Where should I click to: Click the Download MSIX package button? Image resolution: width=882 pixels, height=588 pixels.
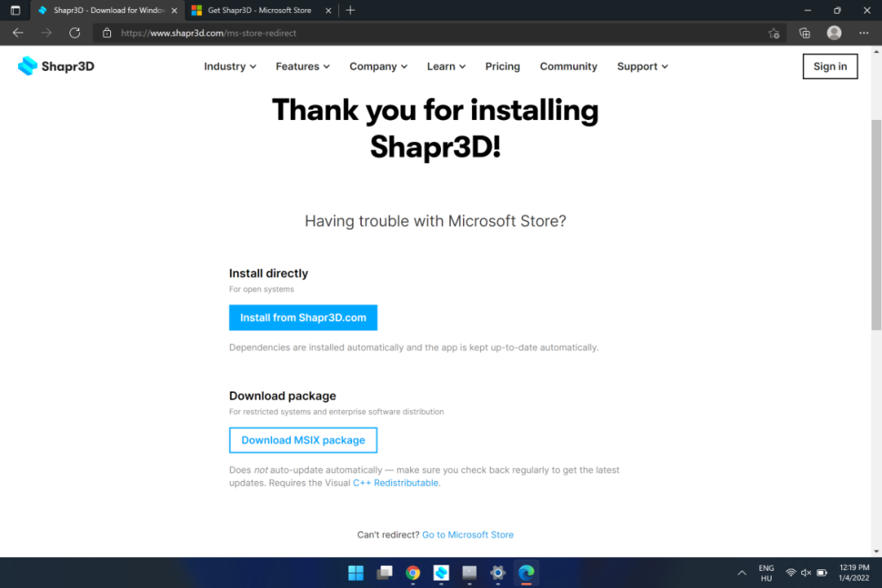tap(303, 439)
